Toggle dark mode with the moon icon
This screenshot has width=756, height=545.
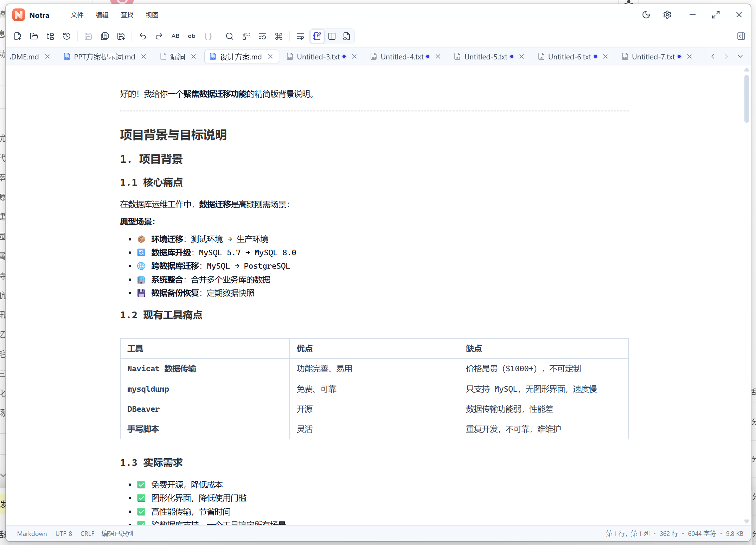tap(646, 15)
